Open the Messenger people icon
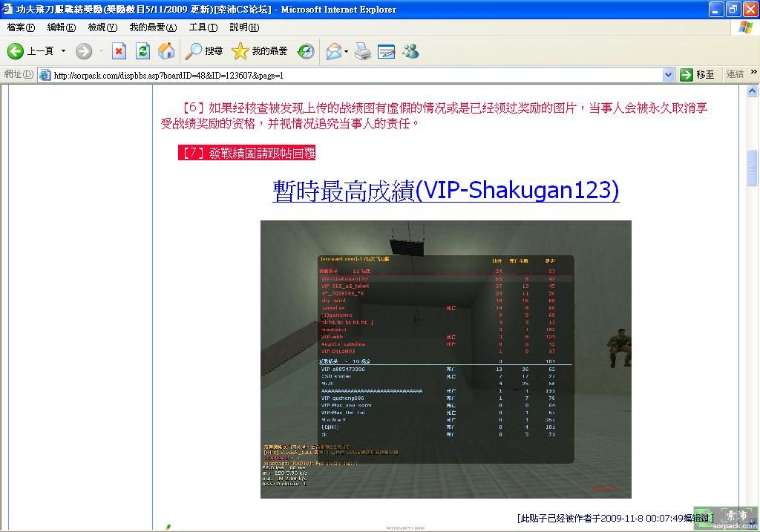Screen dimensions: 760x532 [x=410, y=51]
